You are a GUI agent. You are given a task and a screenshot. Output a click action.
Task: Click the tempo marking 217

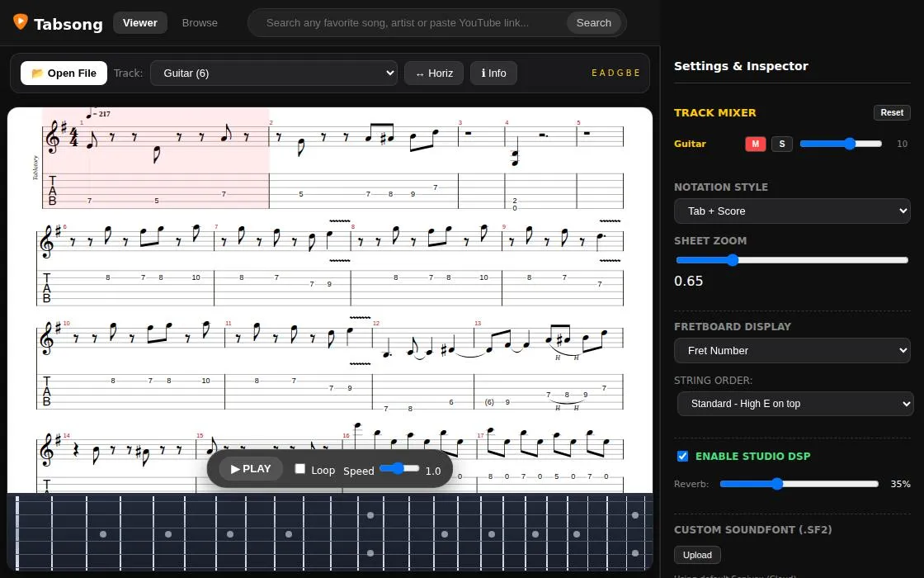(98, 114)
